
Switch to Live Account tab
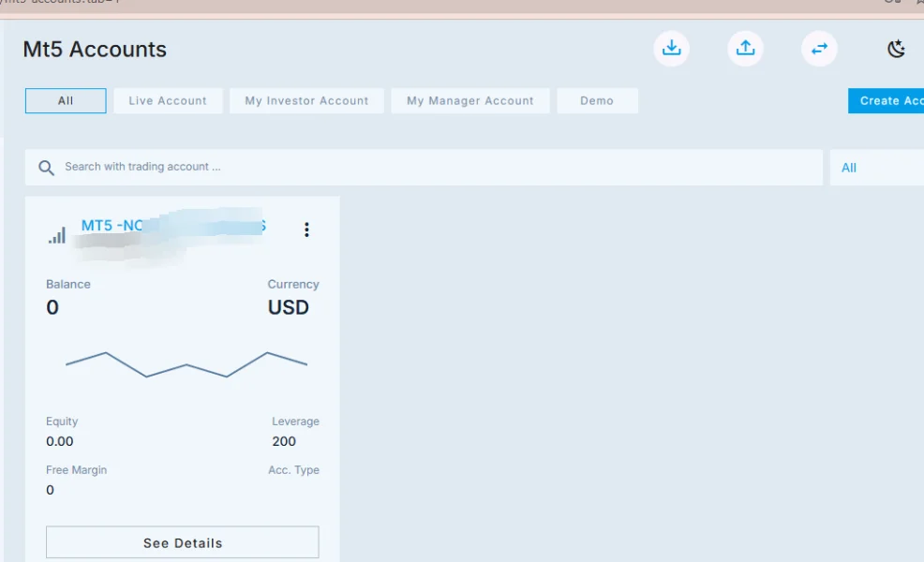click(x=168, y=101)
